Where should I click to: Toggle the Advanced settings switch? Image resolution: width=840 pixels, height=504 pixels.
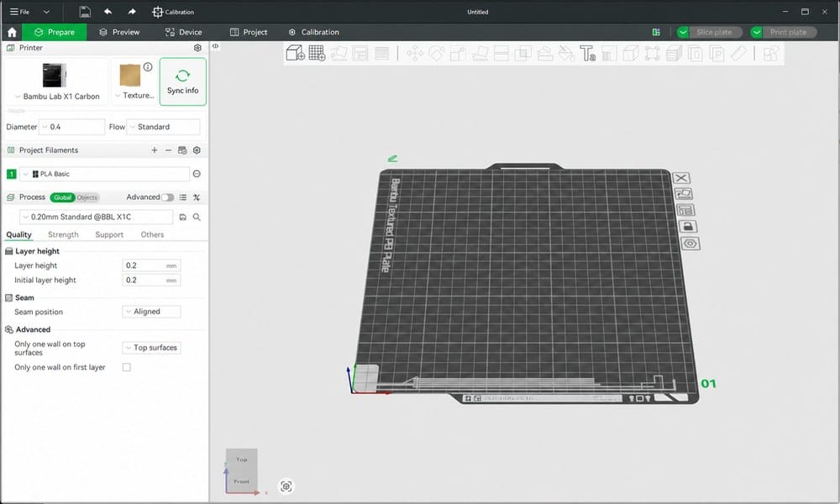pyautogui.click(x=168, y=197)
